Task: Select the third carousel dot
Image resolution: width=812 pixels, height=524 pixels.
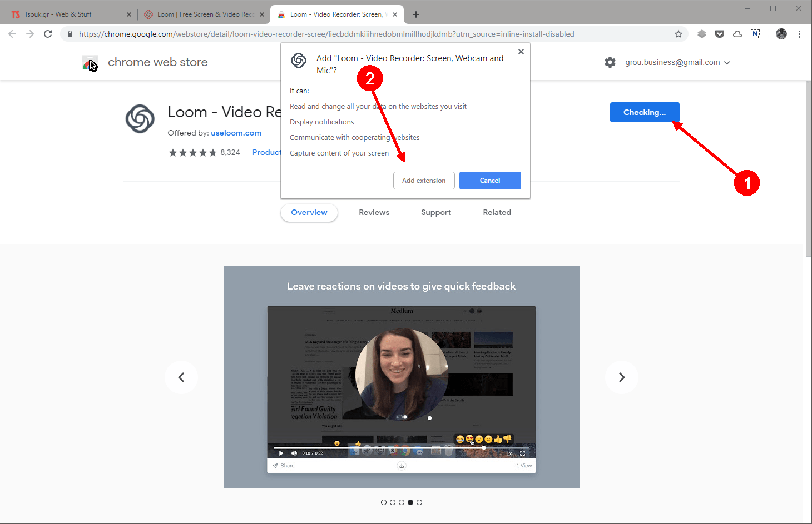Action: (402, 502)
